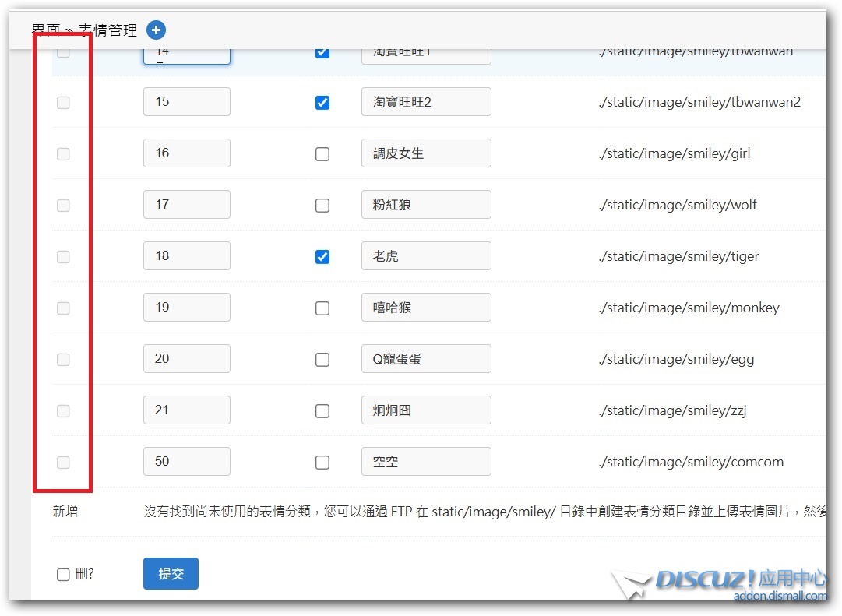Edit the name field 調皮女生

[x=426, y=153]
